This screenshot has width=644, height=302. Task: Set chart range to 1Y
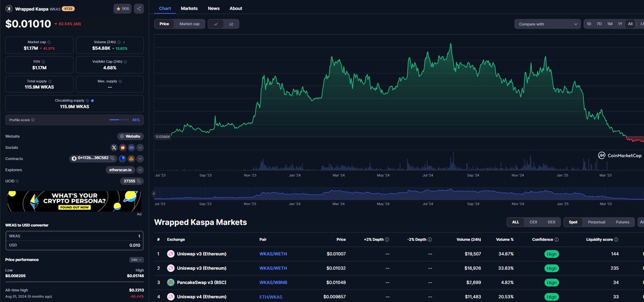(x=620, y=24)
